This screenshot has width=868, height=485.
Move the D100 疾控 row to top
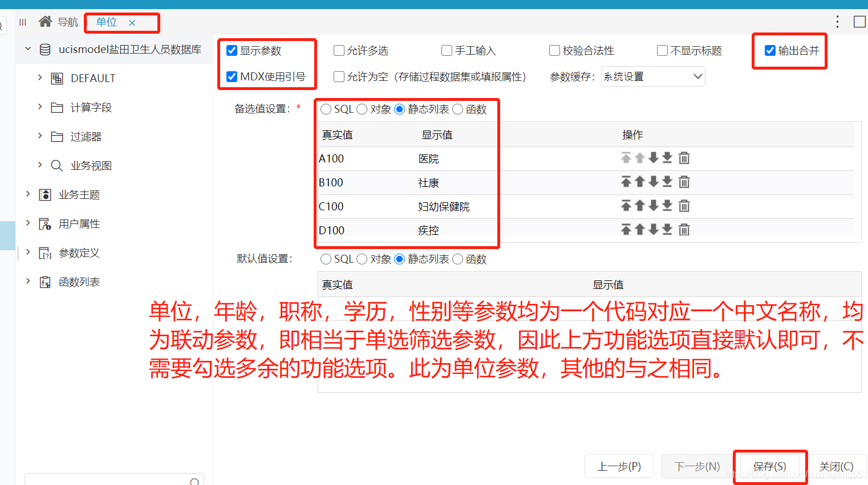[626, 230]
